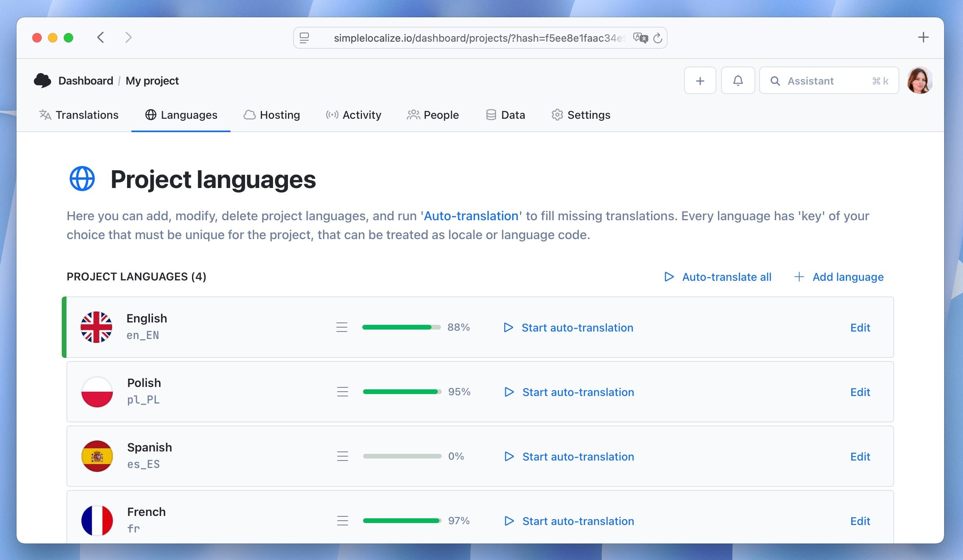Click the profile avatar in top right
Screen dimensions: 963x560
[x=920, y=80]
